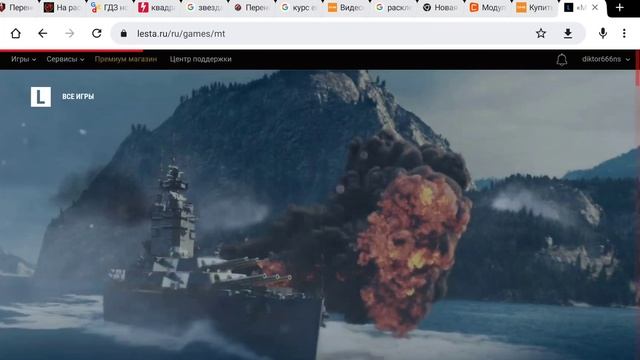Navigate forward in browser history
This screenshot has width=640, height=360.
70,33
